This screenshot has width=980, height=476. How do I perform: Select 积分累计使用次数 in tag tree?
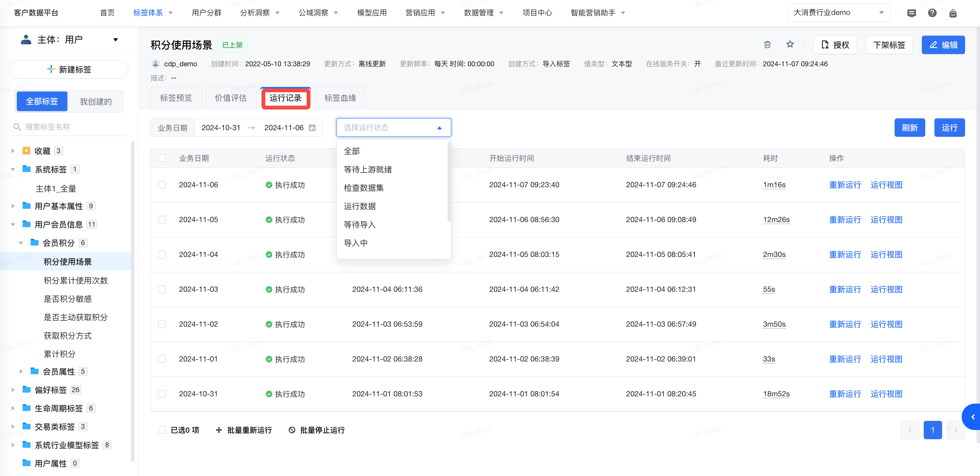75,280
